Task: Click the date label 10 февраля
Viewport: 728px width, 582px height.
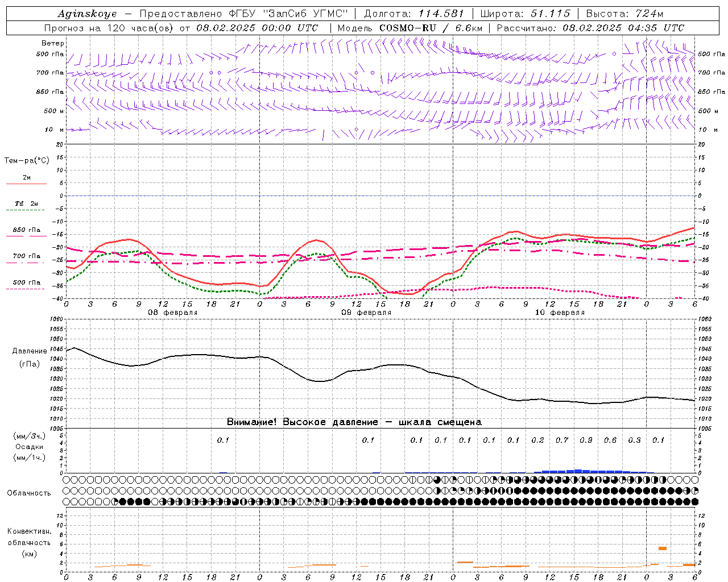Action: pos(560,313)
